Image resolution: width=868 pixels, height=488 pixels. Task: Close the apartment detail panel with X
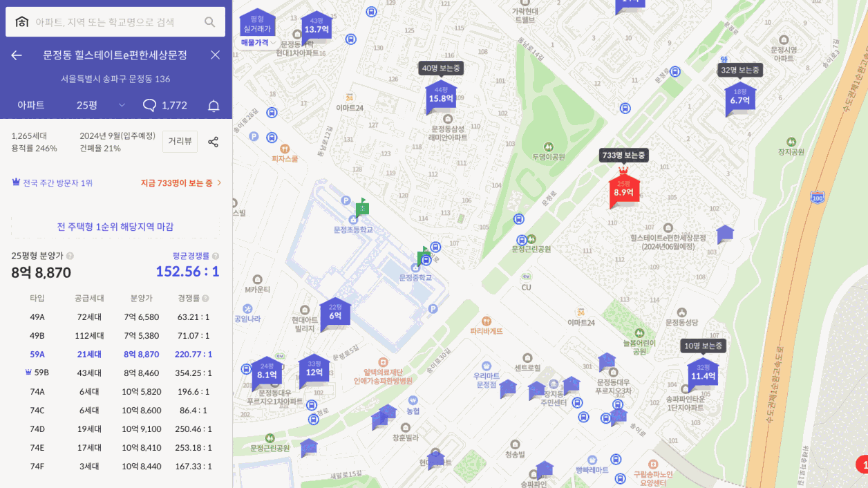[214, 55]
